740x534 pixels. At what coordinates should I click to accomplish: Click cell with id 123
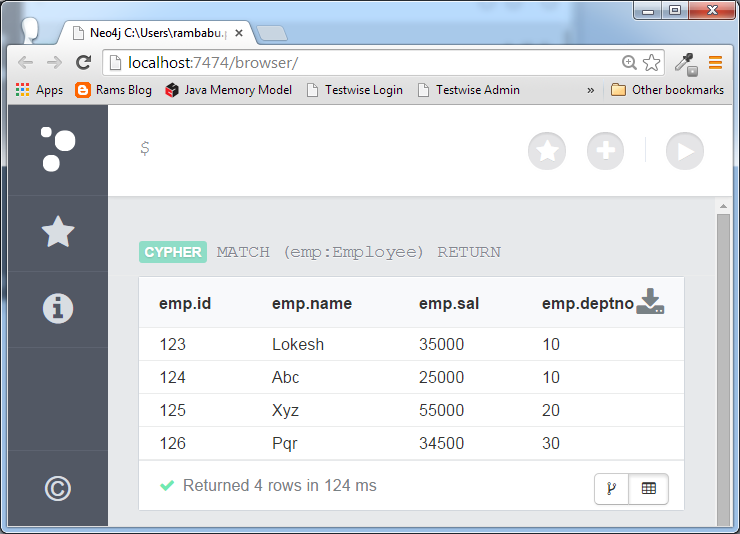coord(173,344)
